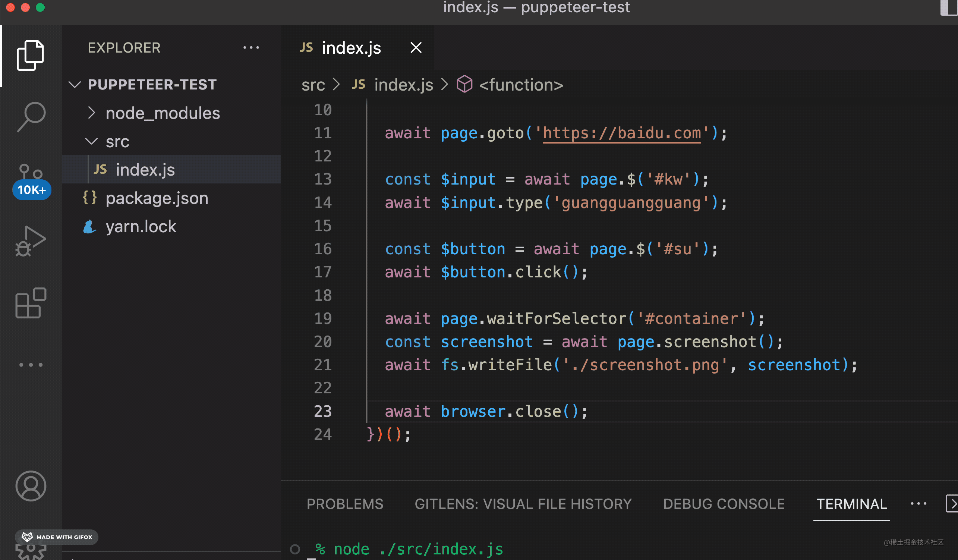Click the <function> breadcrumb item
Image resolution: width=958 pixels, height=560 pixels.
520,85
